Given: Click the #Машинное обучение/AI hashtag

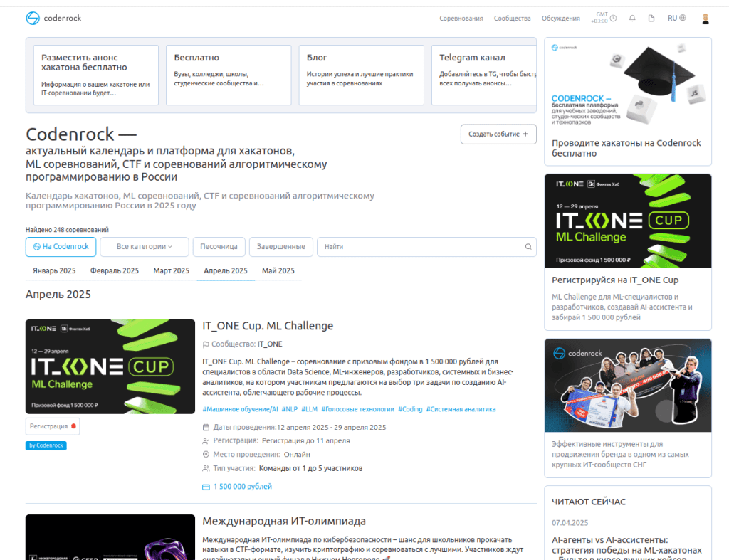Looking at the screenshot, I should [x=240, y=409].
